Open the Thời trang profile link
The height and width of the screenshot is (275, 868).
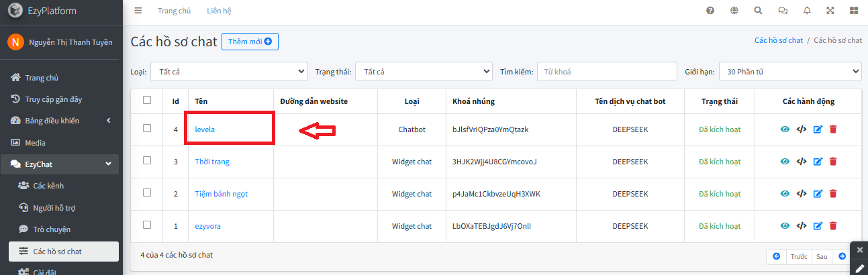coord(212,162)
